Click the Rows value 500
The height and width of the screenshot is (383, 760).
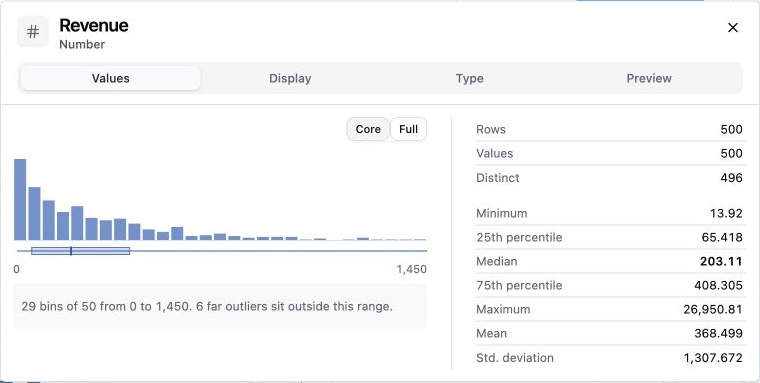[731, 129]
